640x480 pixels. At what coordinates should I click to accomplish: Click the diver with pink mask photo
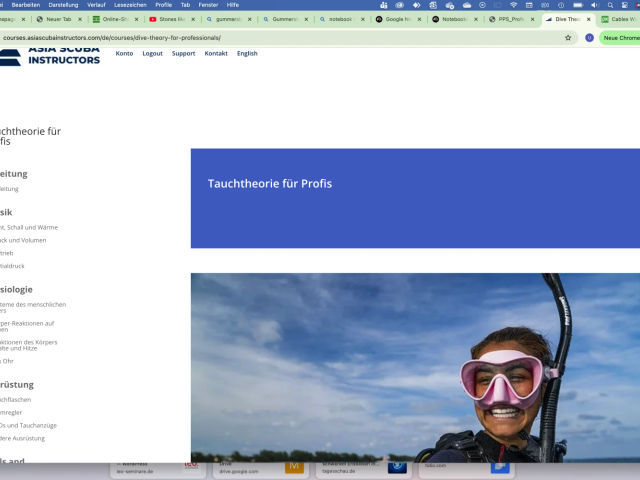pos(415,368)
